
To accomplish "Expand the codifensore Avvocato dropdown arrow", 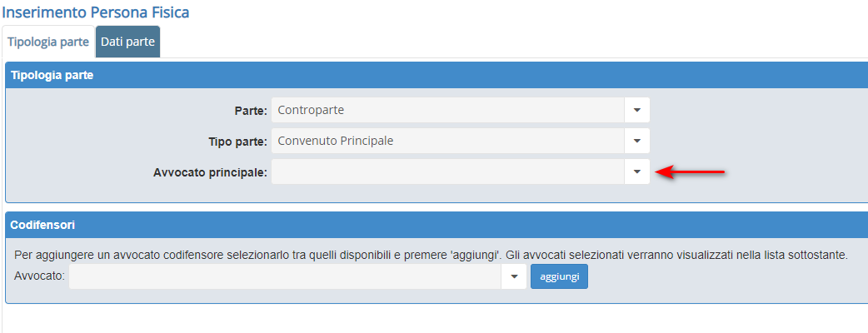I will coord(514,276).
